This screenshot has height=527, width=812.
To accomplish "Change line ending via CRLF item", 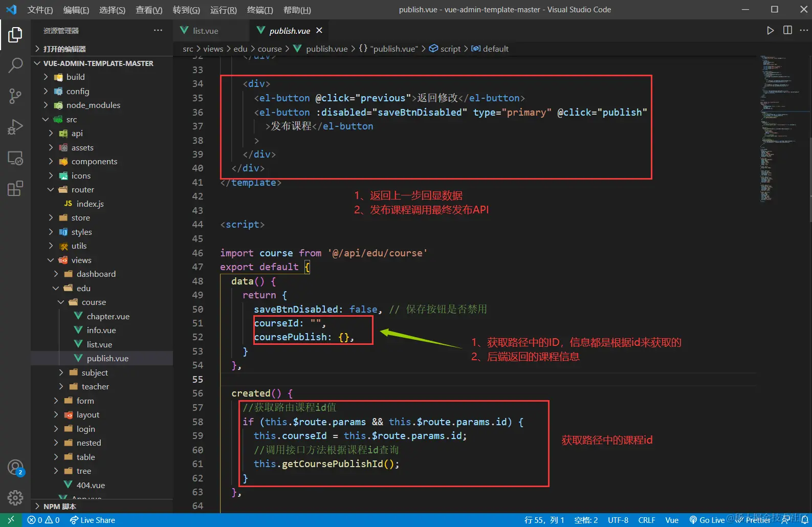I will pyautogui.click(x=647, y=520).
